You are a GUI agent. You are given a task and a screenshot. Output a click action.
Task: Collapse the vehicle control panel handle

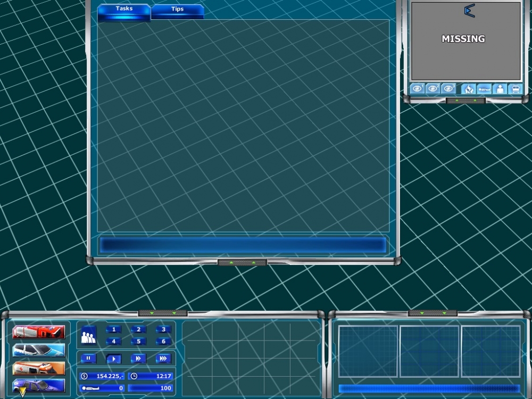coord(162,313)
